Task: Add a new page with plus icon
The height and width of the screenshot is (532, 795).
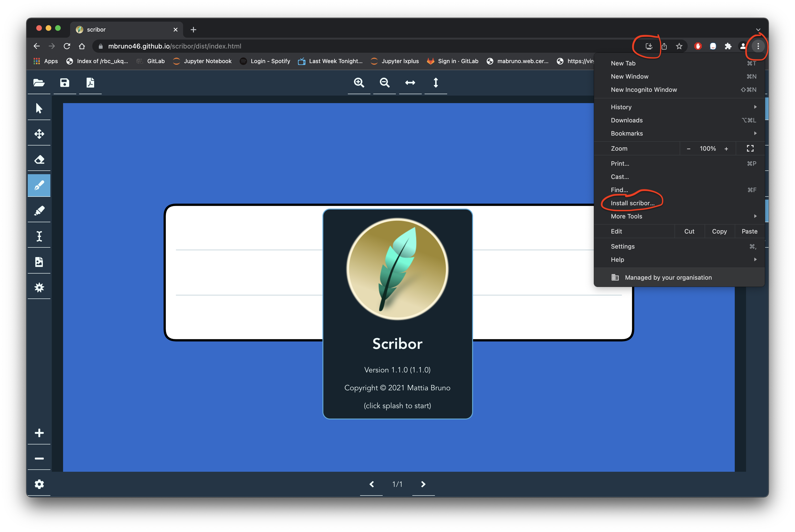Action: pos(39,433)
